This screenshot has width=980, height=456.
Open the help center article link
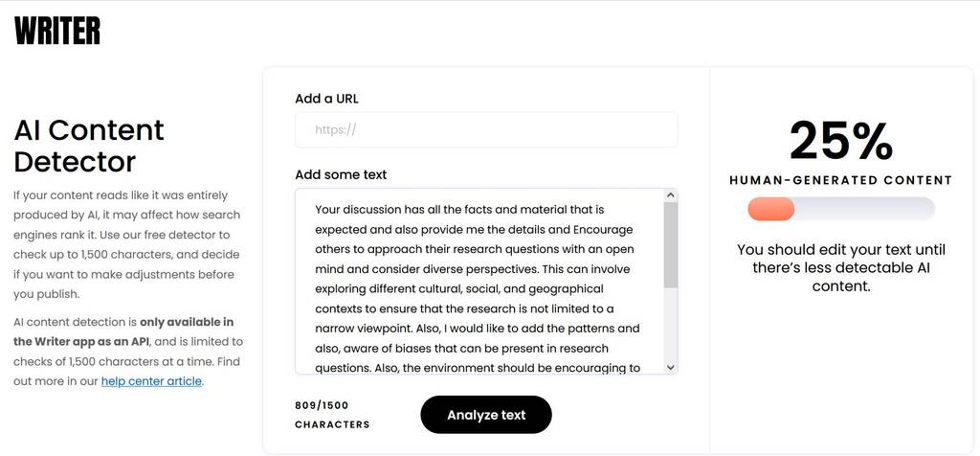coord(152,381)
